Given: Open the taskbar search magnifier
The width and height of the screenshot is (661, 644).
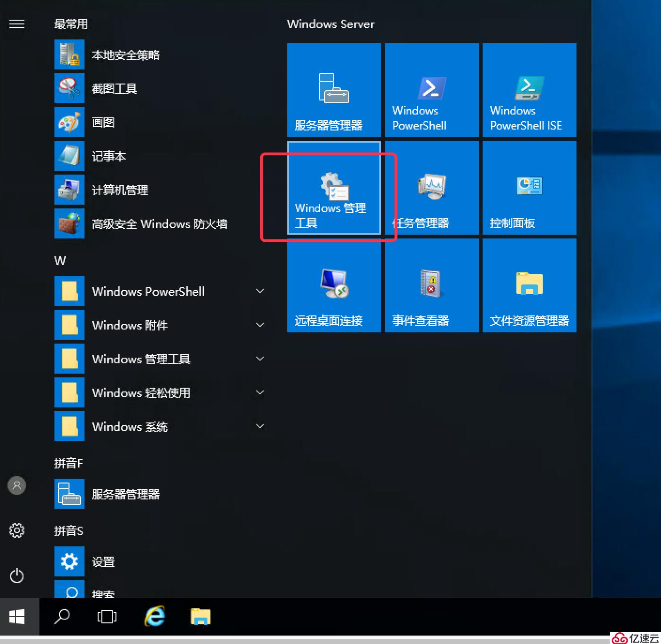Looking at the screenshot, I should [62, 617].
